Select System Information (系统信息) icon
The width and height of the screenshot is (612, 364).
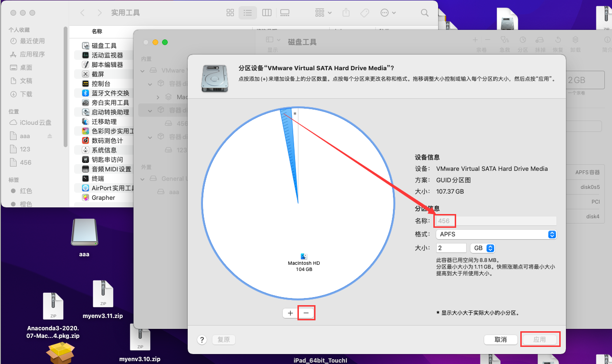click(86, 150)
